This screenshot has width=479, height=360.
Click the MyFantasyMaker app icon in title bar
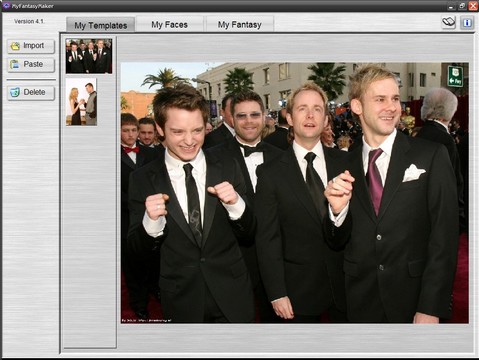(6, 5)
